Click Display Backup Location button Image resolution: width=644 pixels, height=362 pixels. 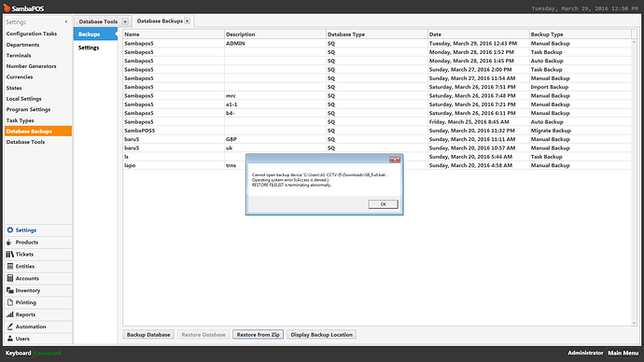(x=322, y=335)
